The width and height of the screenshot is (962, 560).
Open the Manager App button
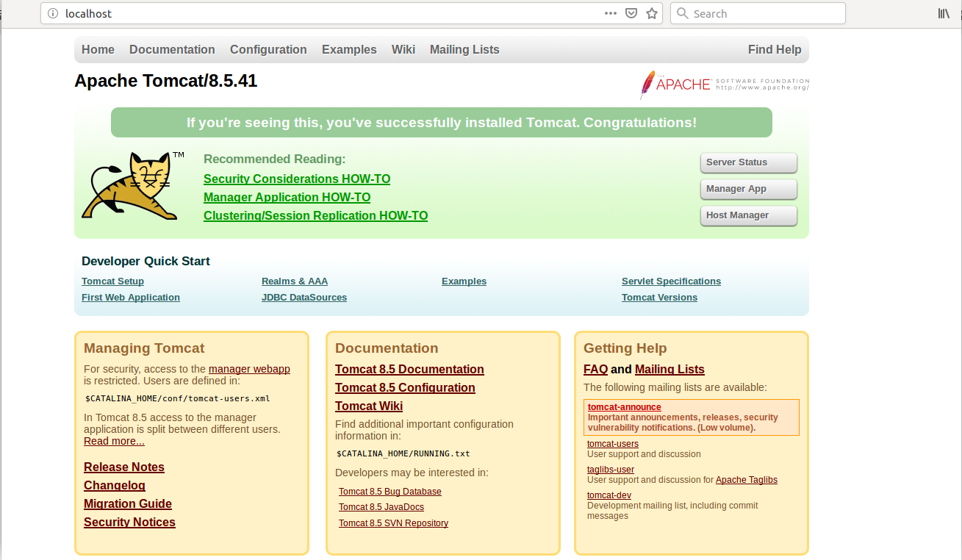749,189
